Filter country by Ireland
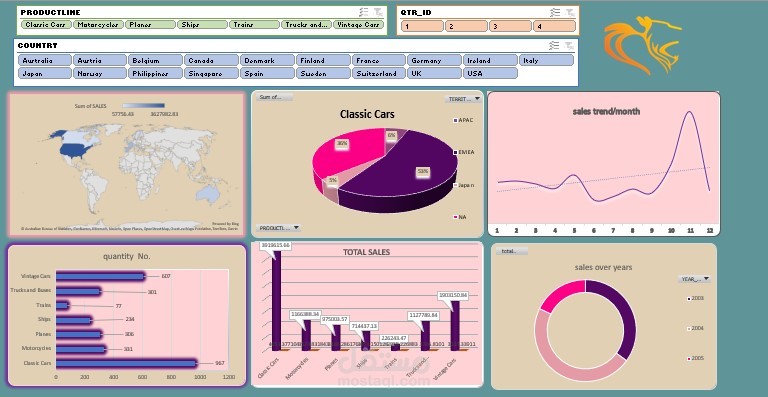Image resolution: width=768 pixels, height=397 pixels. (x=490, y=60)
